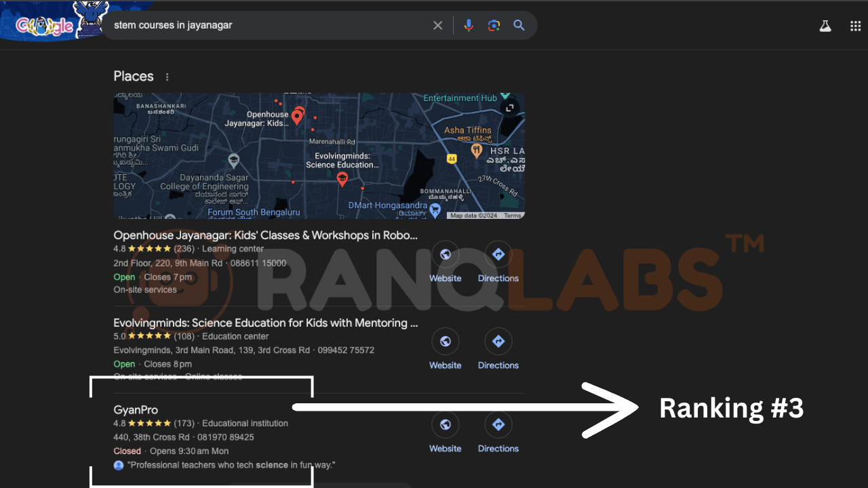Start voice search with microphone icon
Screen dimensions: 868x488
468,25
